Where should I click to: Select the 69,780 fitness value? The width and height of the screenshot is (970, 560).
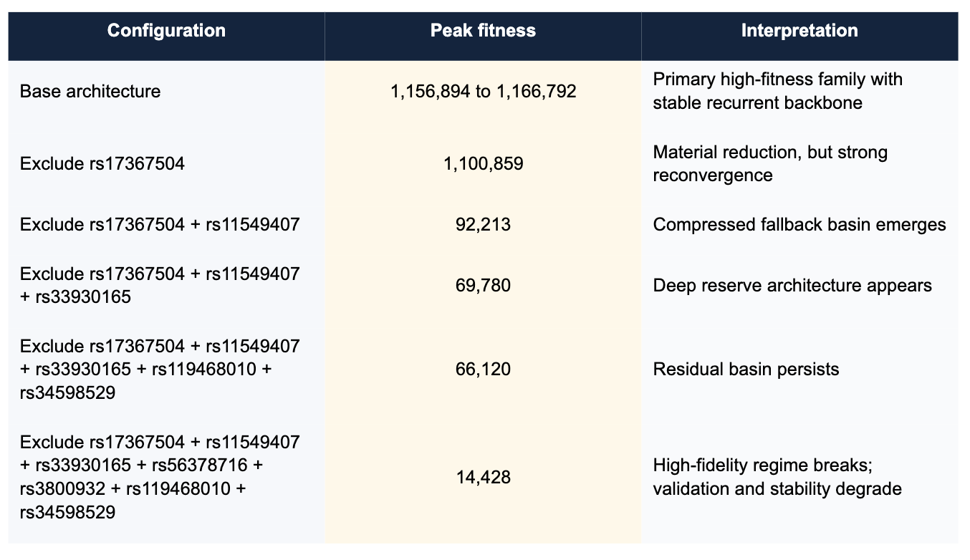click(x=483, y=286)
